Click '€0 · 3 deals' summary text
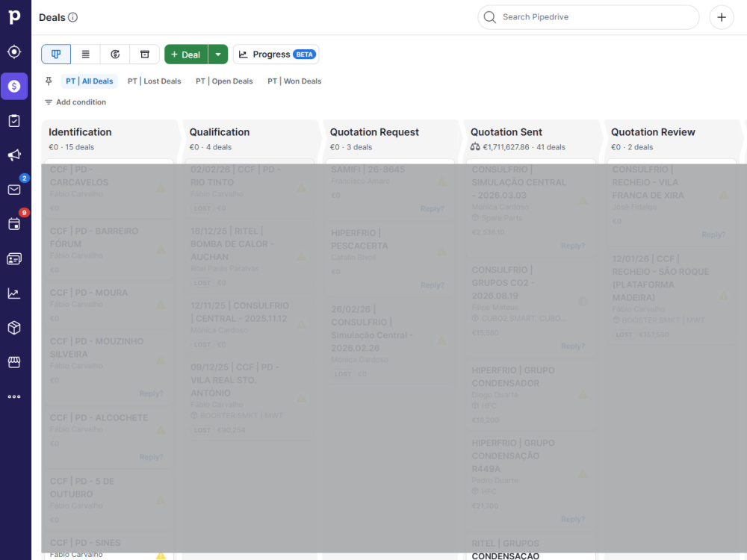747x560 pixels. point(351,147)
